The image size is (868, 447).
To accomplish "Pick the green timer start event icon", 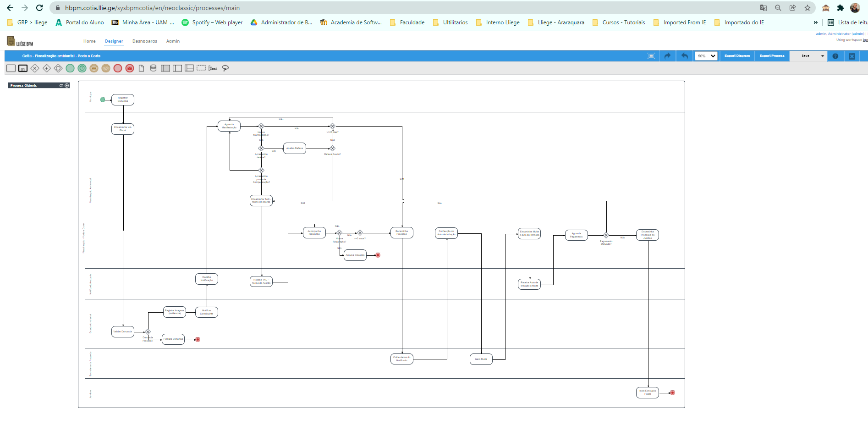I will coord(82,68).
